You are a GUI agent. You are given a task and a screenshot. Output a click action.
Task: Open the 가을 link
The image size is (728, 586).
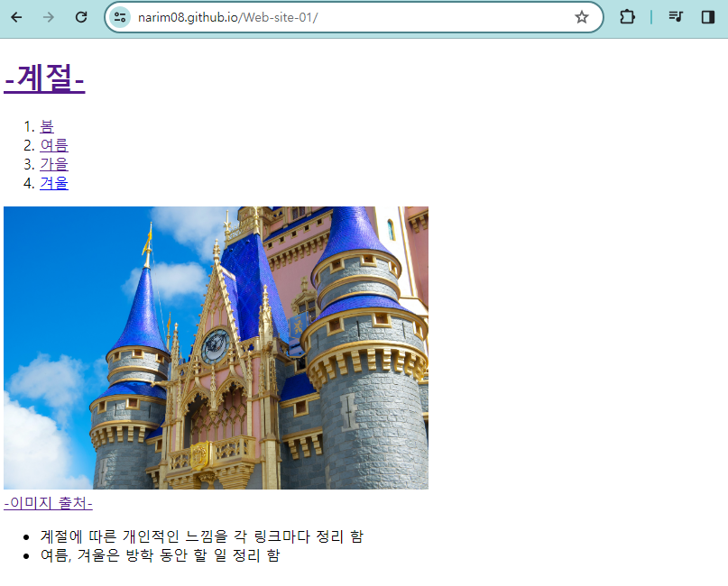coord(54,164)
